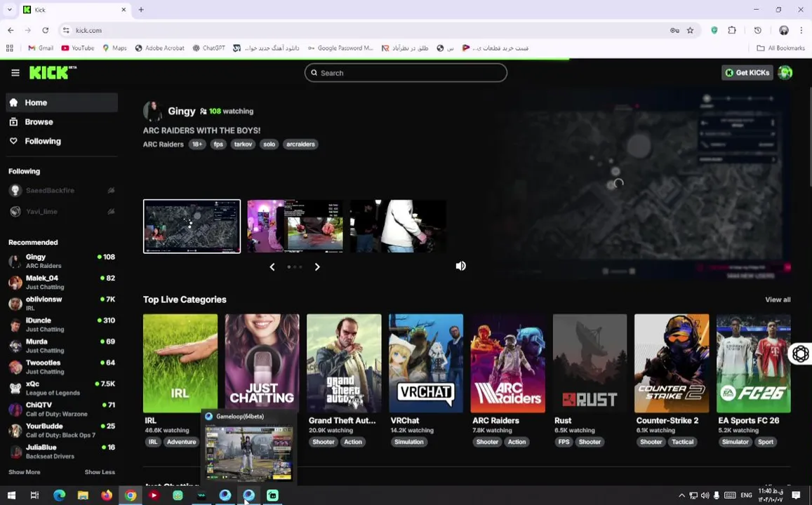
Task: Open JuliaBlue recommended channel
Action: (62, 451)
